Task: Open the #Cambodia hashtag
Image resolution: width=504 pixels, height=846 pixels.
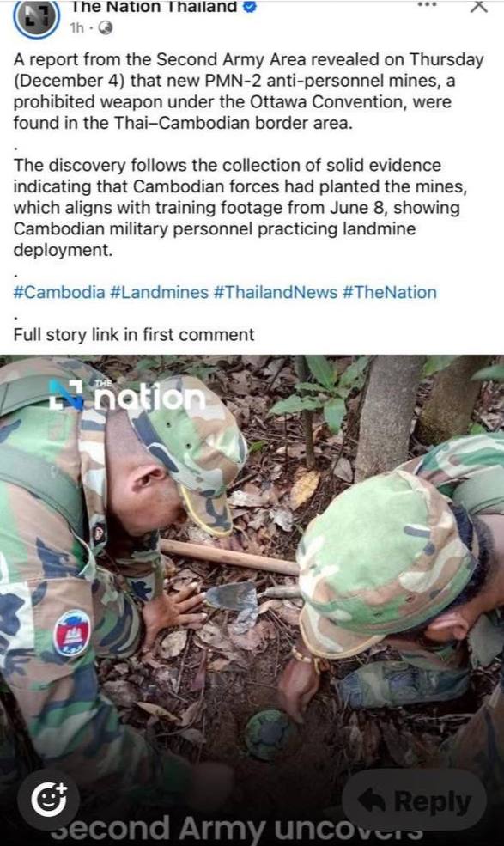Action: [x=59, y=292]
